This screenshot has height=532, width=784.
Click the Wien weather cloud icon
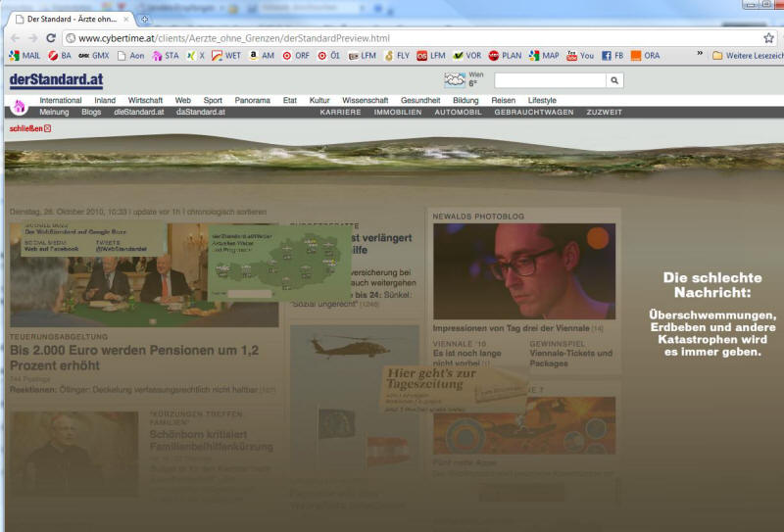[x=455, y=79]
